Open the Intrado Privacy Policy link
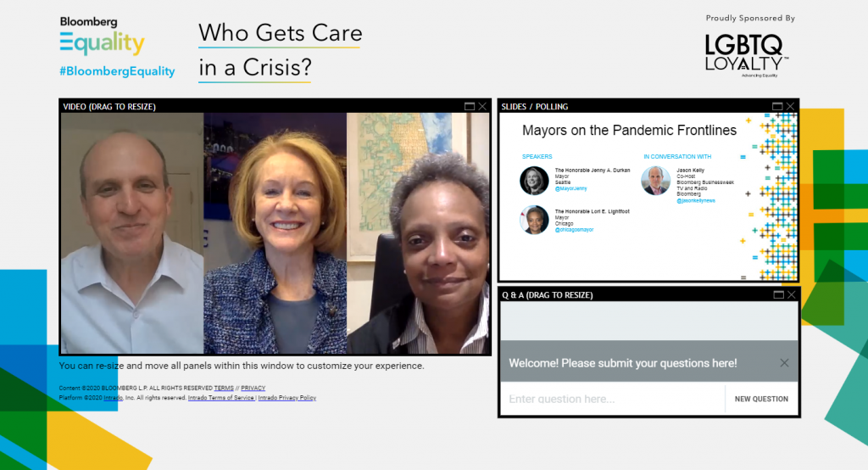The height and width of the screenshot is (470, 868). tap(287, 397)
